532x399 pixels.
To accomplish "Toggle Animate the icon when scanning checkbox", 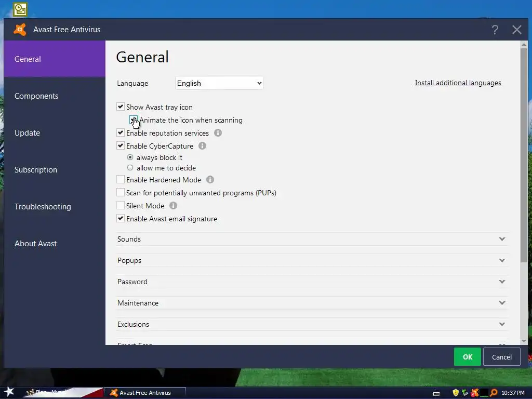I will [134, 120].
